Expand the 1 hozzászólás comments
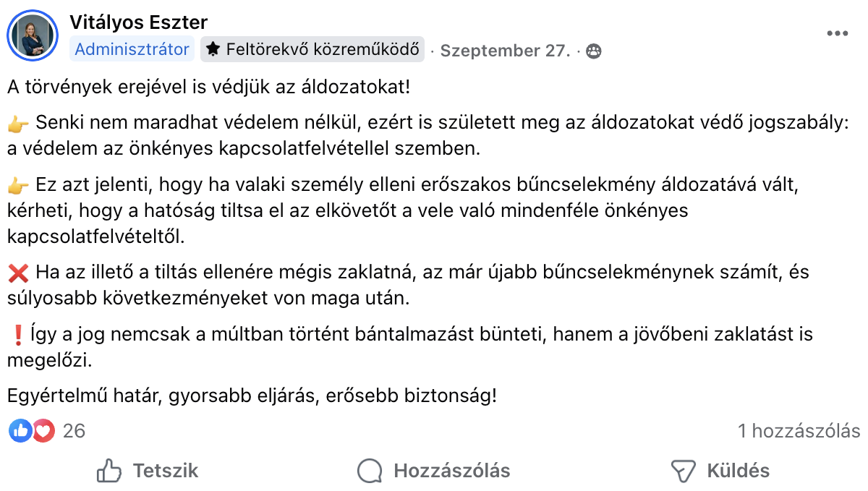The width and height of the screenshot is (868, 491). [799, 431]
